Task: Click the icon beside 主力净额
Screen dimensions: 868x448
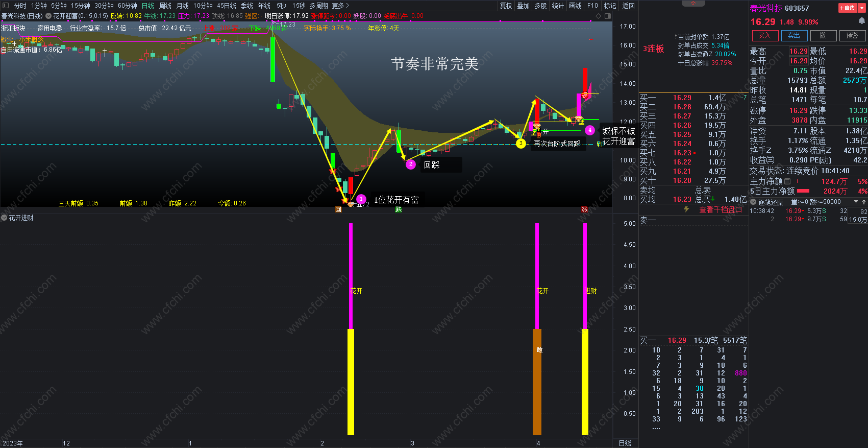Action: click(787, 181)
